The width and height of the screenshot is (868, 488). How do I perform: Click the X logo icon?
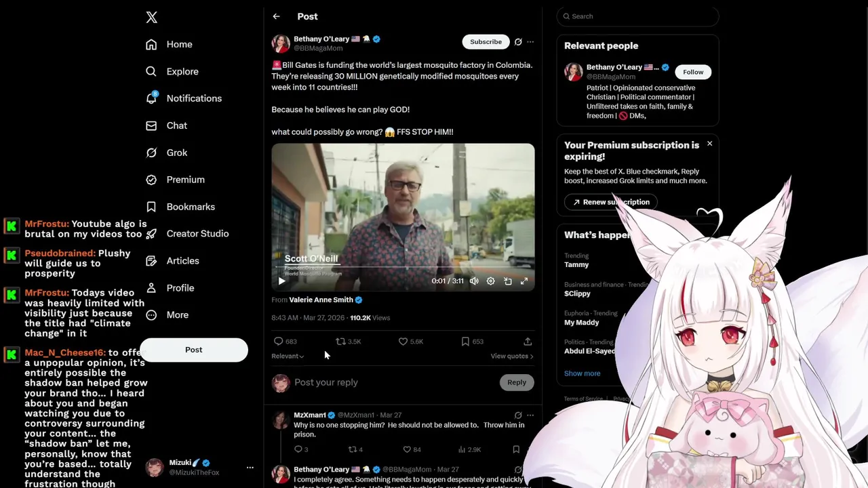pyautogui.click(x=152, y=18)
